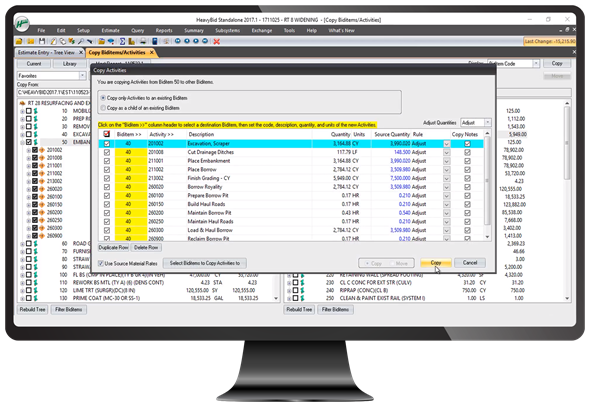Toggle Copy Notes checkbox for Place Embankment
The height and width of the screenshot is (407, 590).
click(467, 161)
